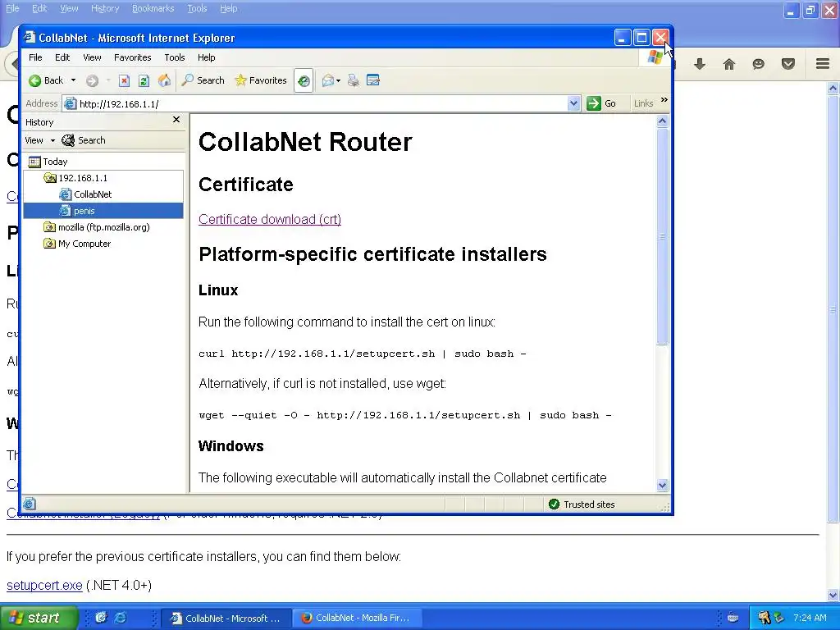Collapse the 192.168.1.1 history folder
This screenshot has height=630, width=840.
tap(75, 178)
